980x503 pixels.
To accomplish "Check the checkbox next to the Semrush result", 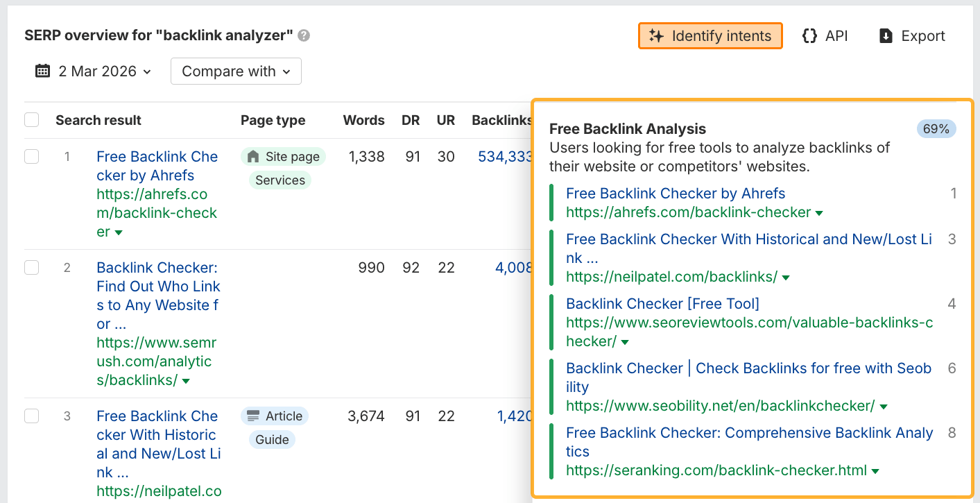I will pos(31,267).
